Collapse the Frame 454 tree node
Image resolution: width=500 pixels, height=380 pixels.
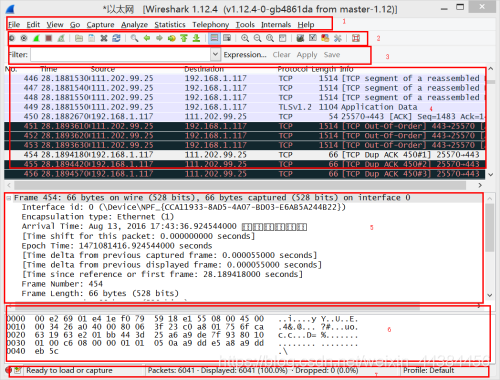[x=9, y=198]
